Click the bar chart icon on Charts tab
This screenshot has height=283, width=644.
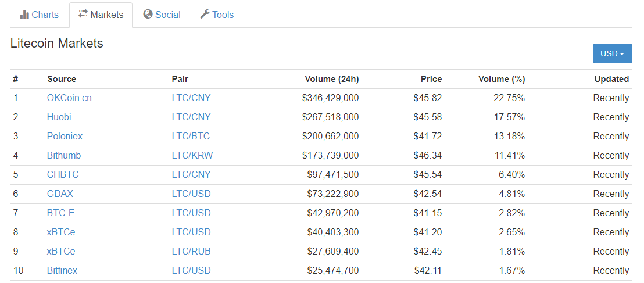tap(24, 15)
